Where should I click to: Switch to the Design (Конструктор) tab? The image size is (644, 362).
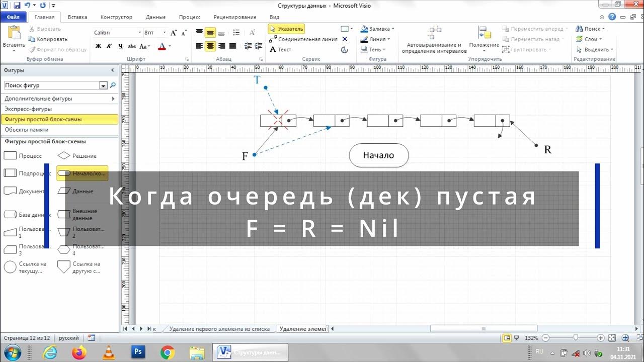click(x=116, y=17)
